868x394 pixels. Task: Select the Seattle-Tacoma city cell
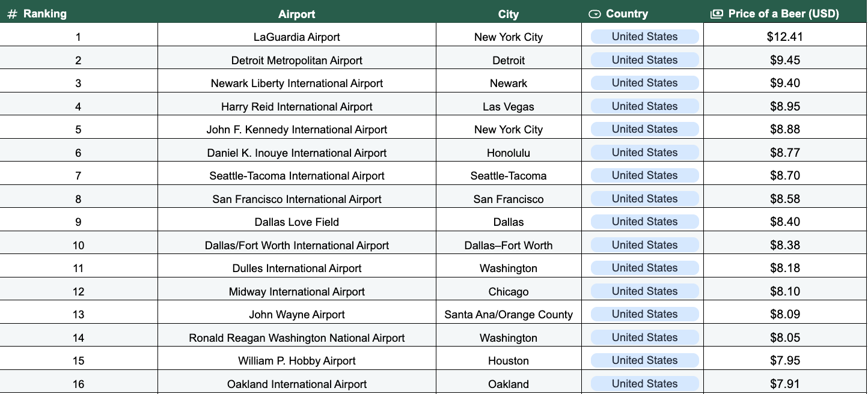[508, 176]
